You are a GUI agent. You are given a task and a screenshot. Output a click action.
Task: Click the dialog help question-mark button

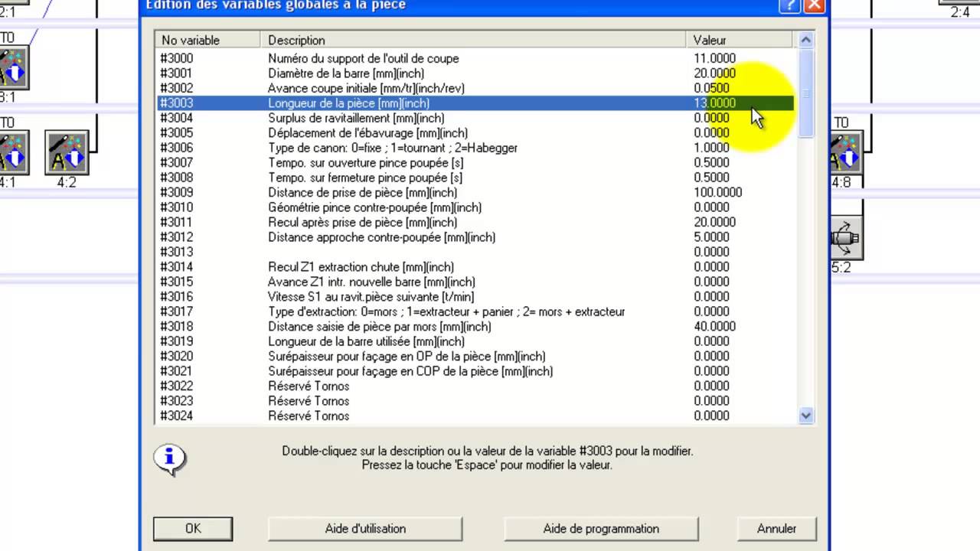(x=790, y=5)
